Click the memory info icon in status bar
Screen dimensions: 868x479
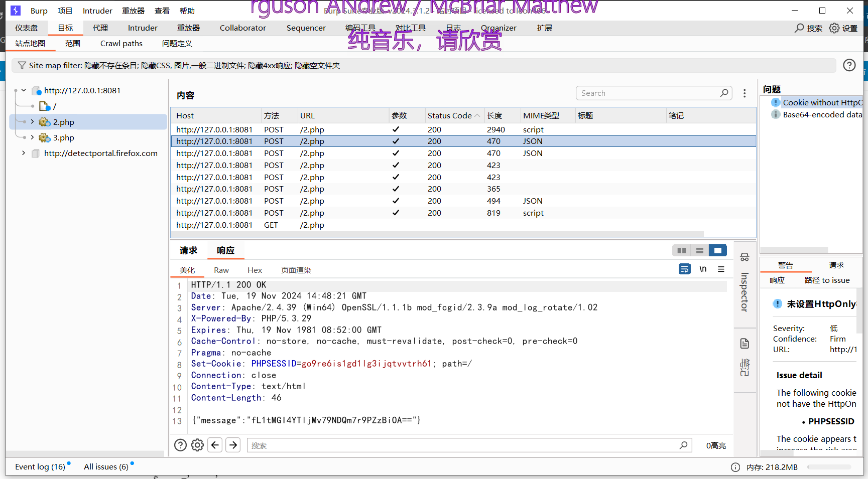(735, 467)
